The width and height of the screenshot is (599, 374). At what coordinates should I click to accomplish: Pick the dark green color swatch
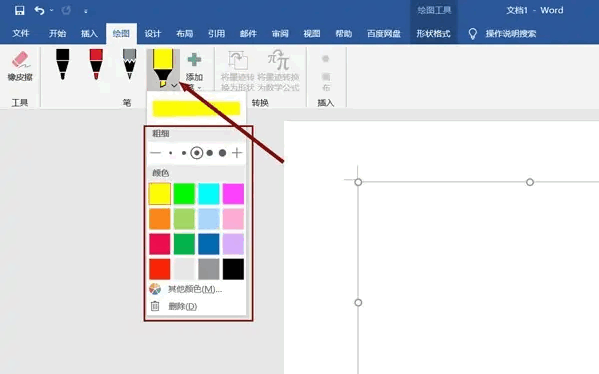coord(184,244)
